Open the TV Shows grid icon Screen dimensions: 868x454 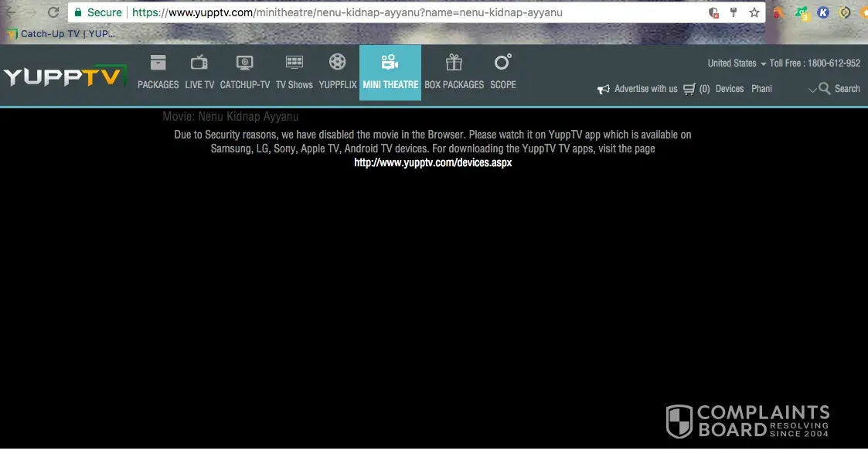[294, 62]
